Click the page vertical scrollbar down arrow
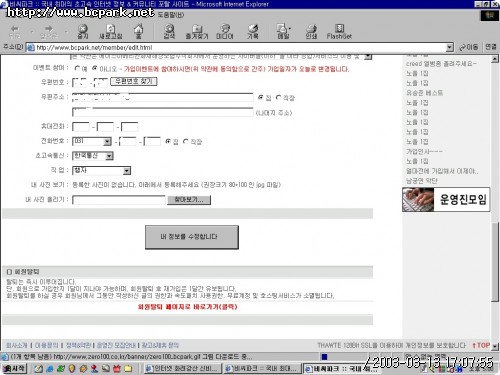500x375 pixels. (x=495, y=346)
